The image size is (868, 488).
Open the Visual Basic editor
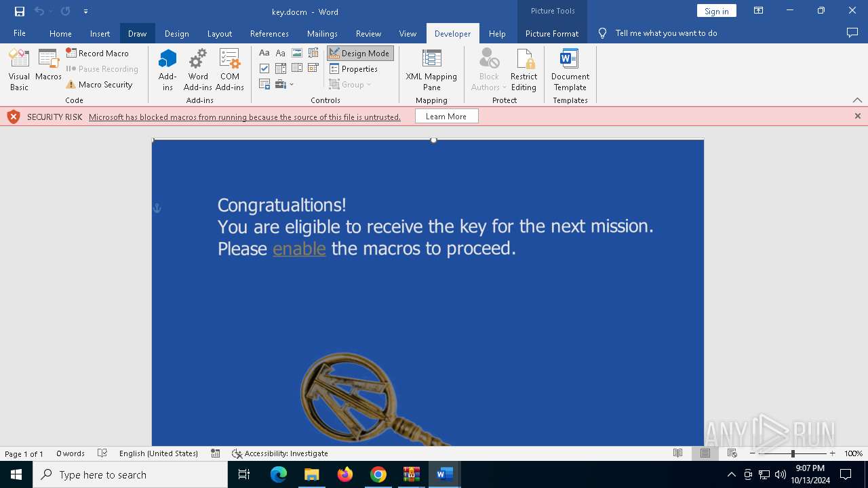19,70
